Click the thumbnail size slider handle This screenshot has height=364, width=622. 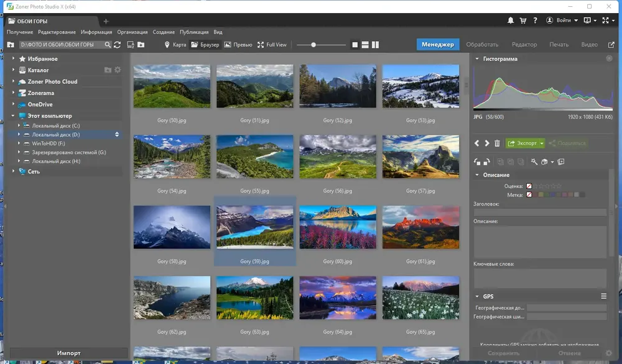pos(313,45)
